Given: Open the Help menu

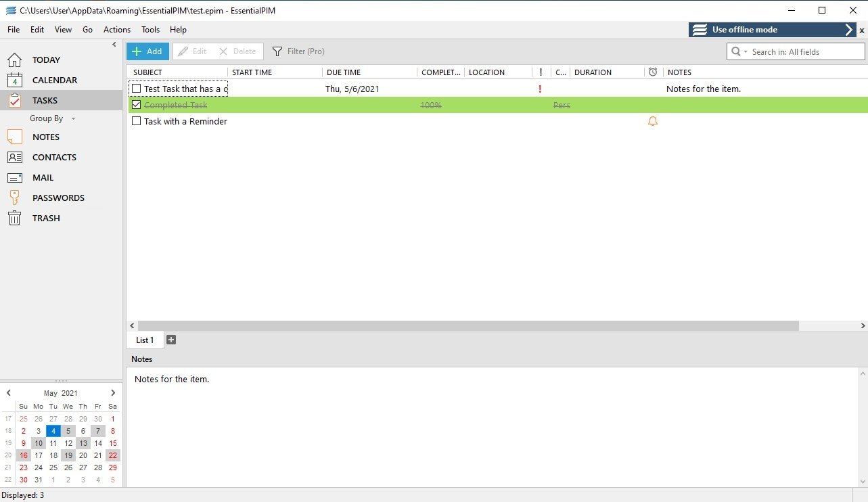Looking at the screenshot, I should [178, 30].
